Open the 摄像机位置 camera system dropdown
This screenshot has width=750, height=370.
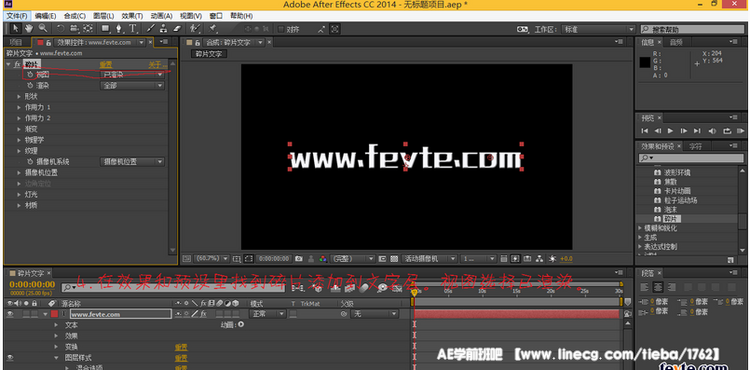[132, 162]
